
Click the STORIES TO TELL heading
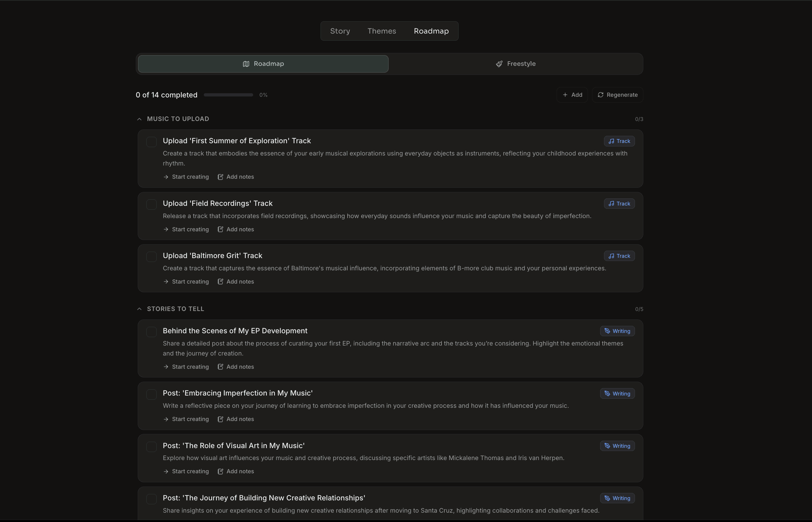tap(175, 309)
